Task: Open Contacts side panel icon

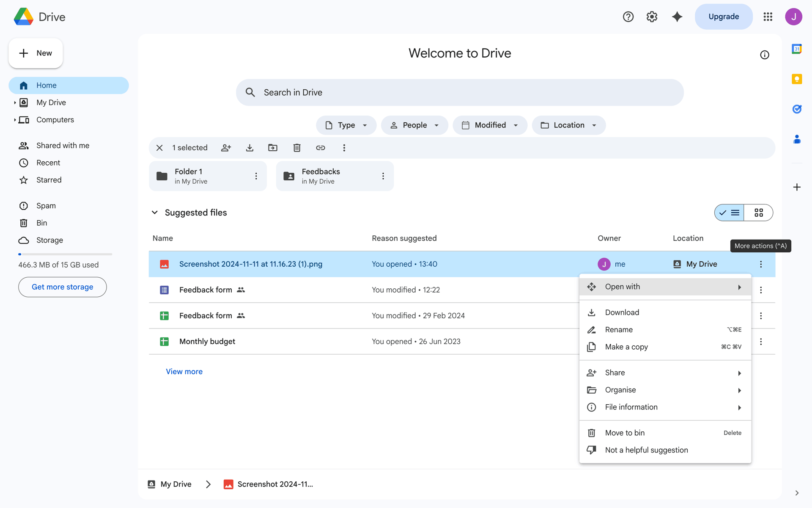Action: point(797,139)
